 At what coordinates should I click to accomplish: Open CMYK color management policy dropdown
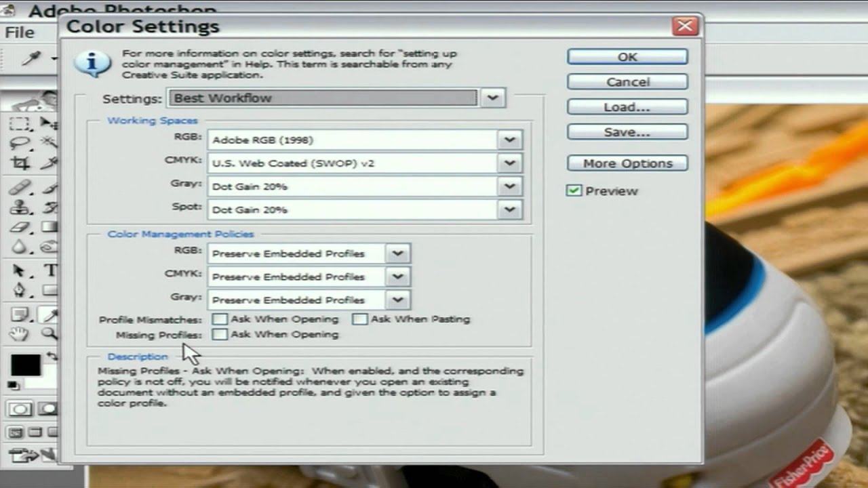point(397,277)
